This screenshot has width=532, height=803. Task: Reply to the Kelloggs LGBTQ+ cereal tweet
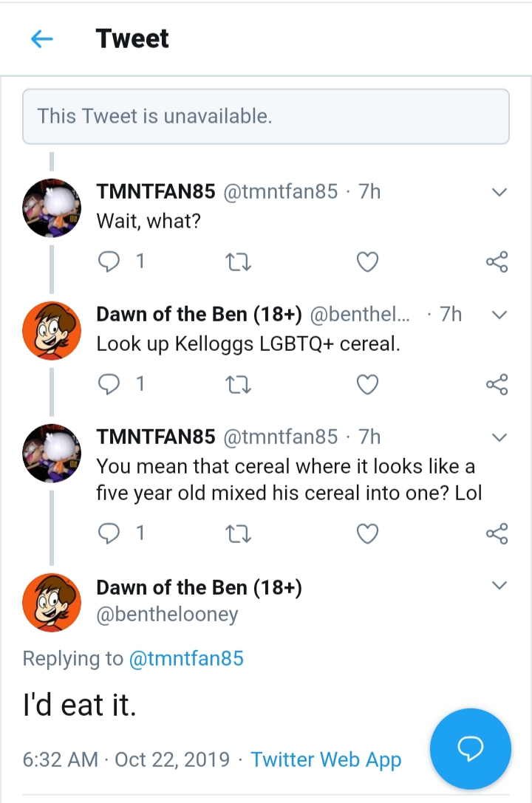coord(109,384)
